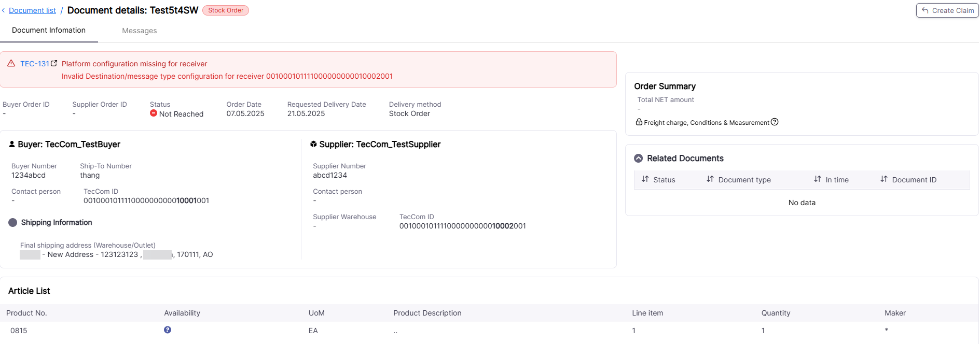
Task: Click the Buyer person icon
Action: click(x=12, y=144)
